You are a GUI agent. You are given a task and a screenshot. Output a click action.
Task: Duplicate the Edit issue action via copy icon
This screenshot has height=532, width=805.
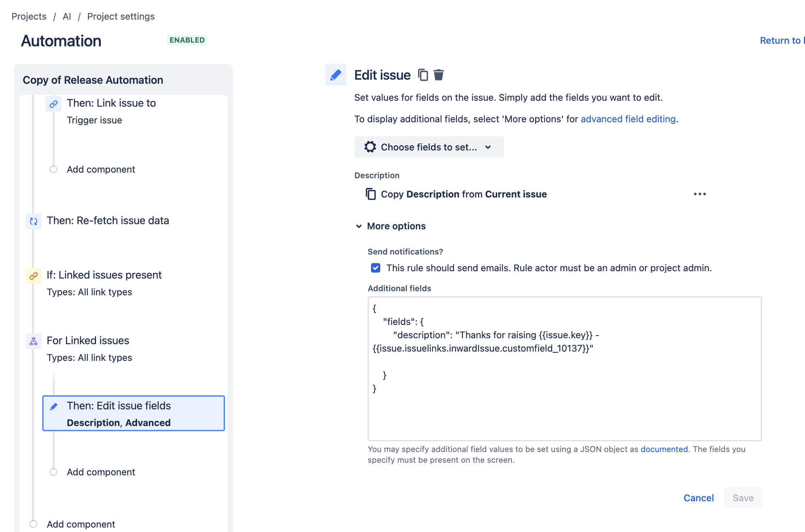tap(422, 75)
